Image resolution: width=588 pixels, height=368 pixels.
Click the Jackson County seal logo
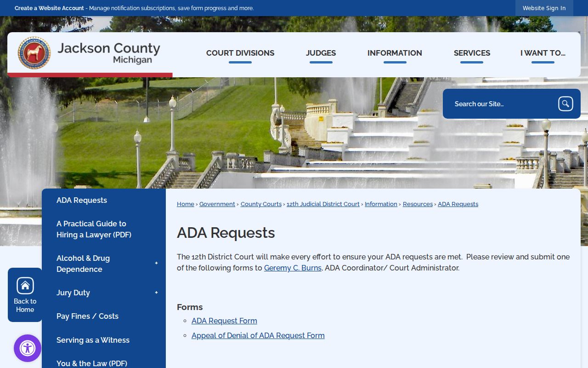pos(34,53)
